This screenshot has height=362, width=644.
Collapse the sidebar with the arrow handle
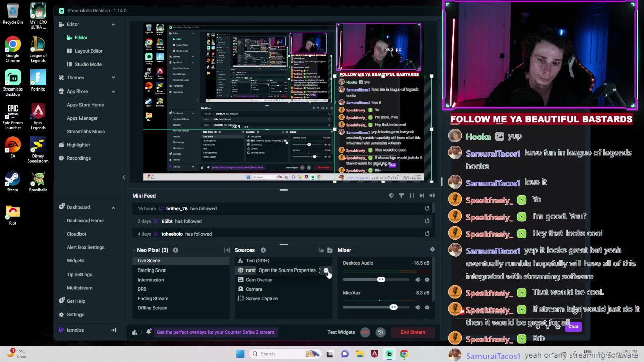tap(124, 177)
